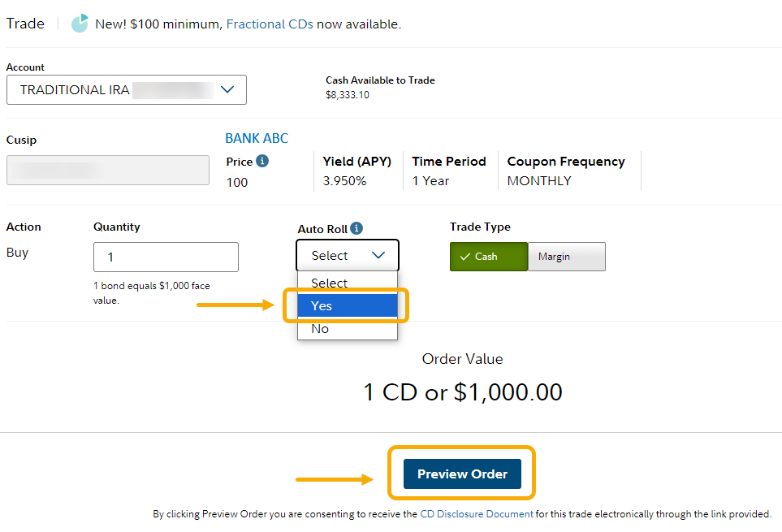
Task: Open the Fractional CDs link
Action: [x=270, y=24]
